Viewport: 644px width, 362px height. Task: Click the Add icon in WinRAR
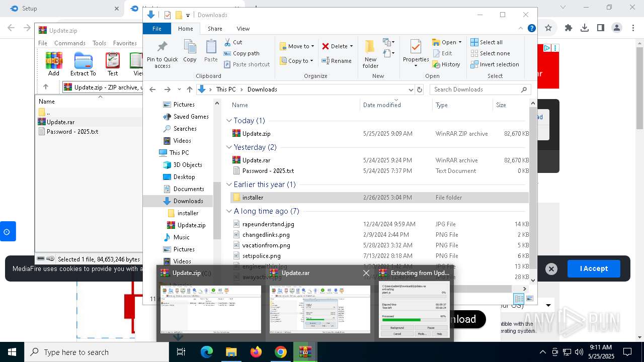point(54,64)
